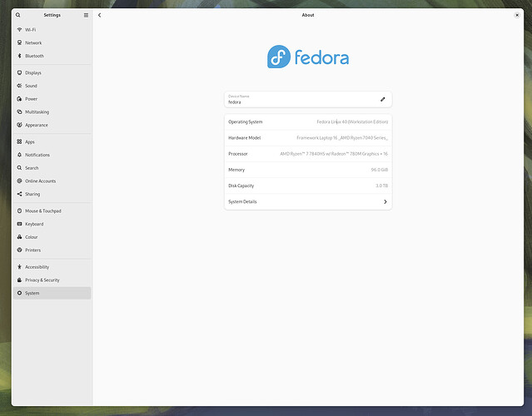The height and width of the screenshot is (416, 532).
Task: Click the Device Name field
Action: pyautogui.click(x=308, y=99)
